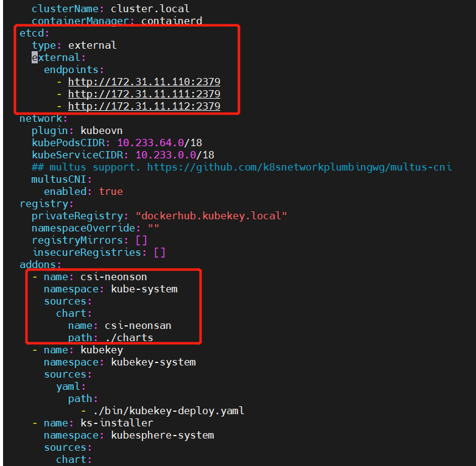Click the empty brackets after insecureRegistries

click(x=159, y=252)
